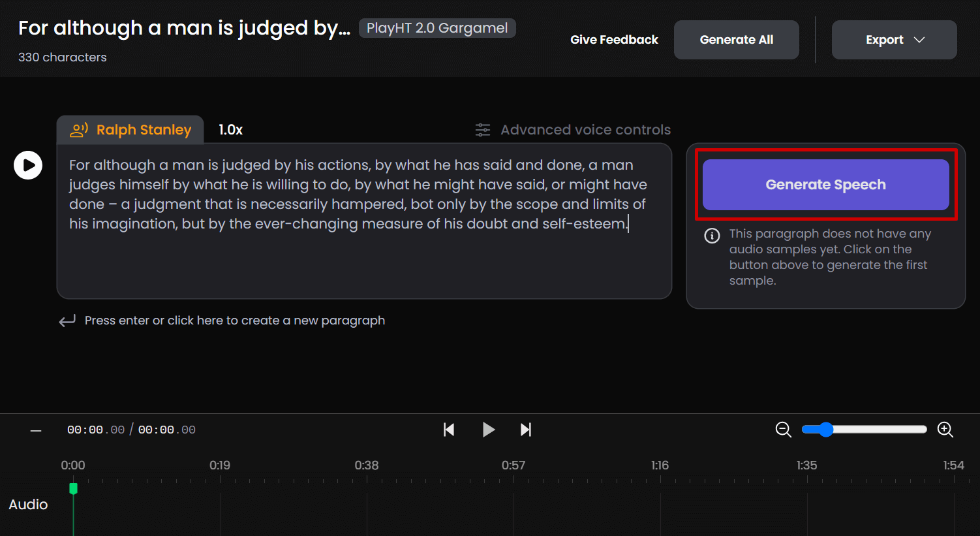This screenshot has width=980, height=536.
Task: Click the Advanced voice controls sliders icon
Action: coord(483,130)
